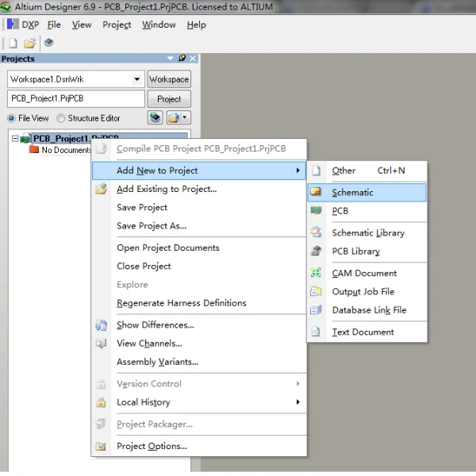Click the Explore menu entry
The image size is (476, 476).
click(199, 285)
